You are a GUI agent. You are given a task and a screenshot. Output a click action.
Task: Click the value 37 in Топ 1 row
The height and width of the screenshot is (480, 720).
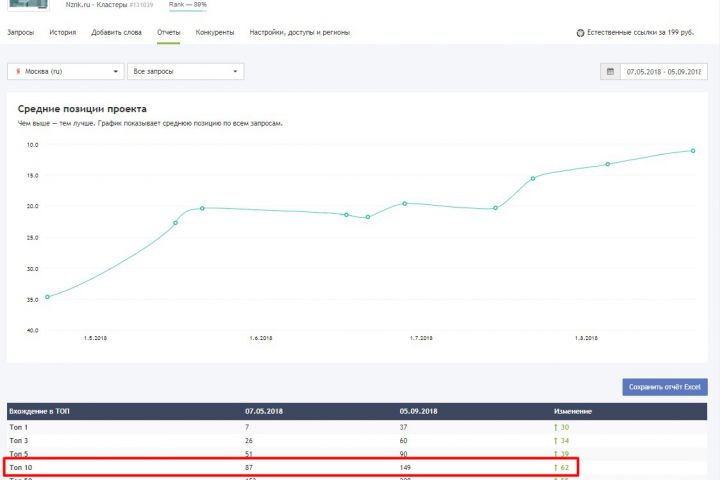403,427
